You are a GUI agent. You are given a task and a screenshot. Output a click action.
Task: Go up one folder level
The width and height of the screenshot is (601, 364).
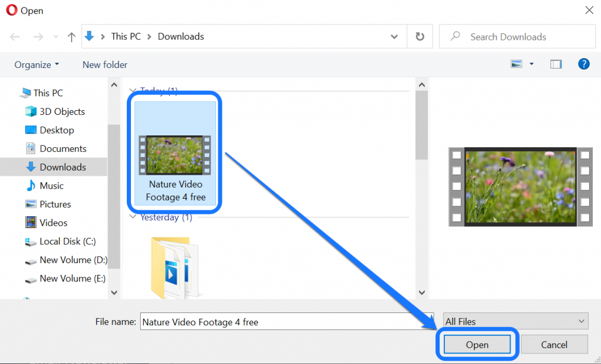point(71,37)
